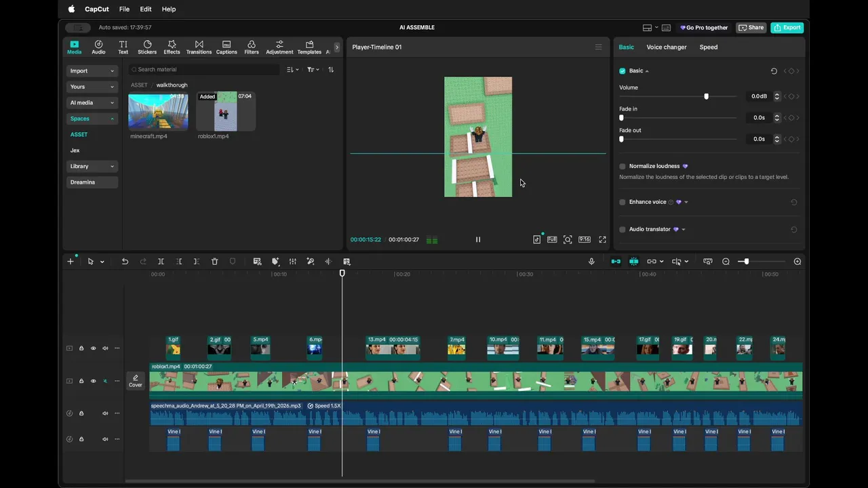Screen dimensions: 868x488
Task: Collapse the Spaces section
Action: pos(92,119)
